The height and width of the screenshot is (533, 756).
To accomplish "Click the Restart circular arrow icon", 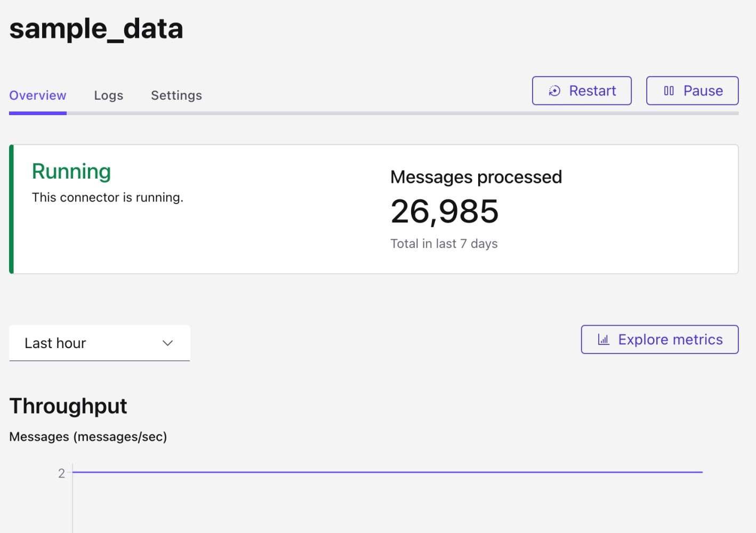I will (x=554, y=91).
